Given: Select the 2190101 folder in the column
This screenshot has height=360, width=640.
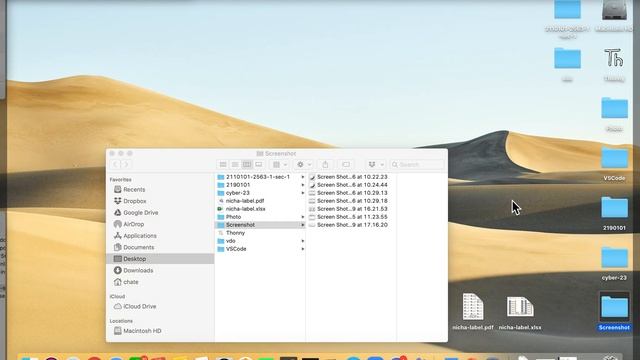Looking at the screenshot, I should pos(260,185).
